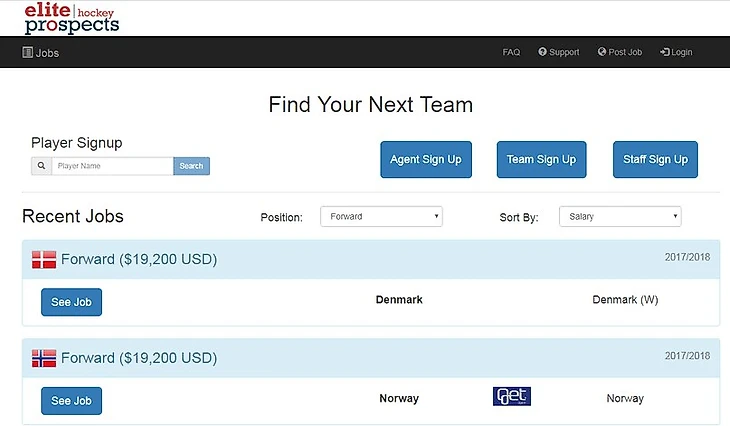Click the Norway league text beside Get logo

coord(625,399)
